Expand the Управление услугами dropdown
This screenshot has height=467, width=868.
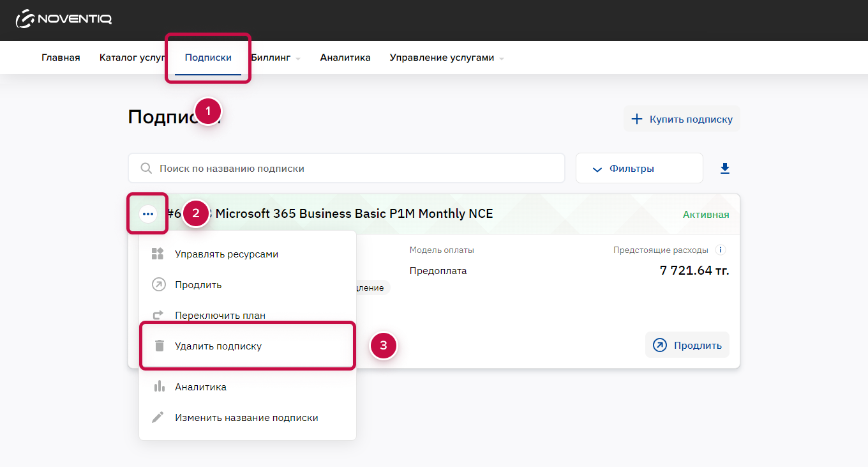446,57
